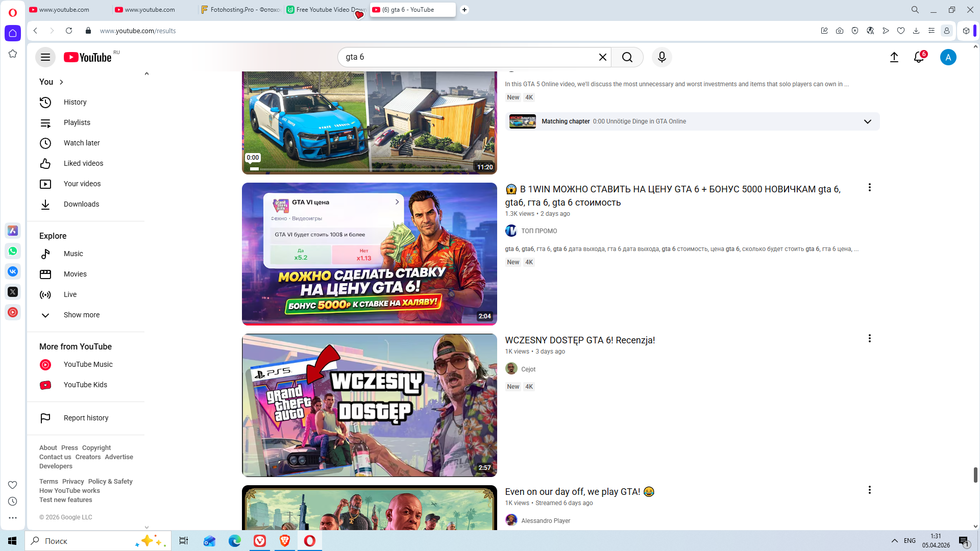The height and width of the screenshot is (551, 980).
Task: Click the page vertical scrollbar thumb
Action: pos(975,474)
